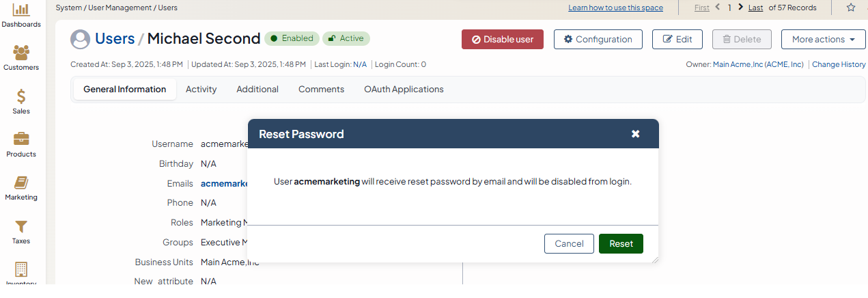Switch to the OAuth Applications tab
This screenshot has height=298, width=868.
pos(404,90)
